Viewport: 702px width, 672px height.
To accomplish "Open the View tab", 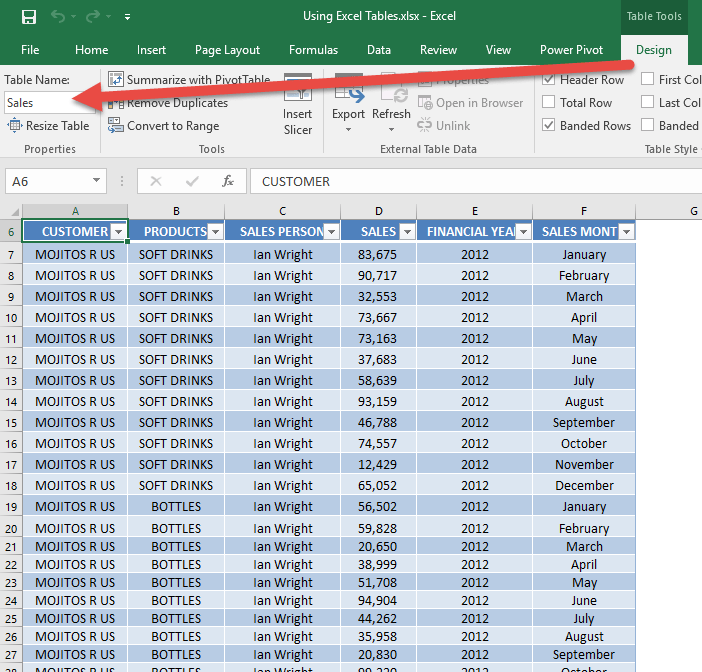I will (x=498, y=50).
